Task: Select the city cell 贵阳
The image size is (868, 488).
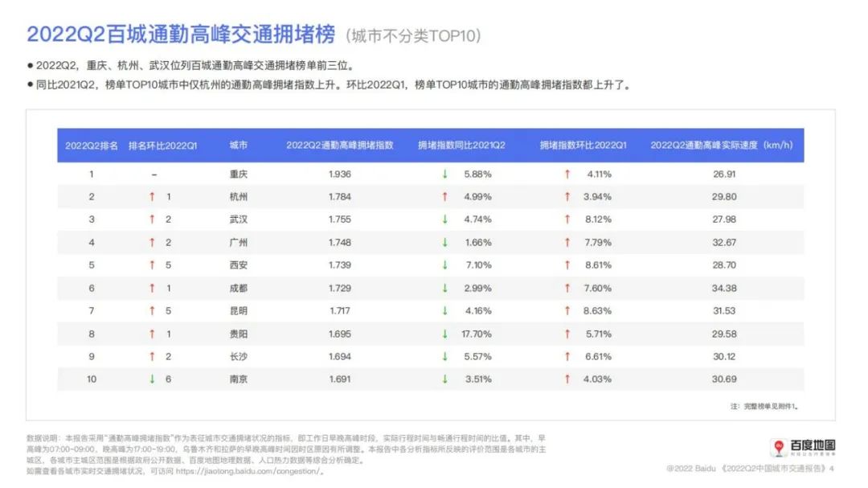Action: pos(239,334)
